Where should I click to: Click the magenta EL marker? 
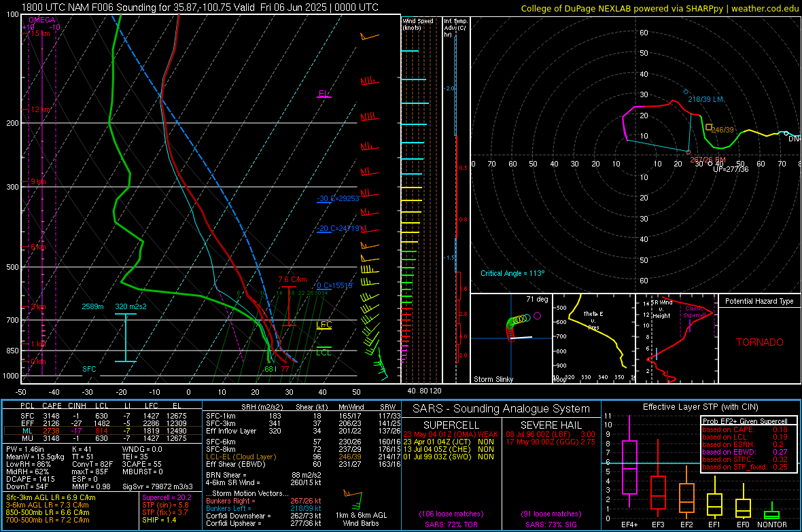pos(324,94)
